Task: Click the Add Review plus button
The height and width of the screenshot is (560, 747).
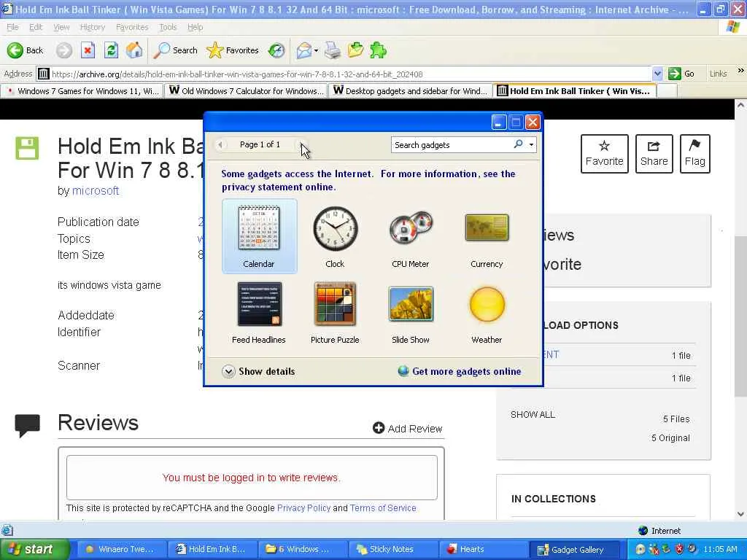Action: click(x=407, y=428)
